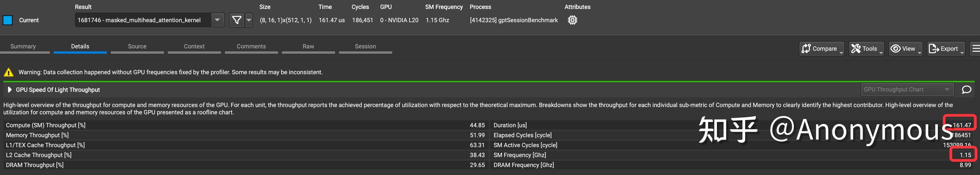980x175 pixels.
Task: Click the Attributes chip icon
Action: click(572, 20)
